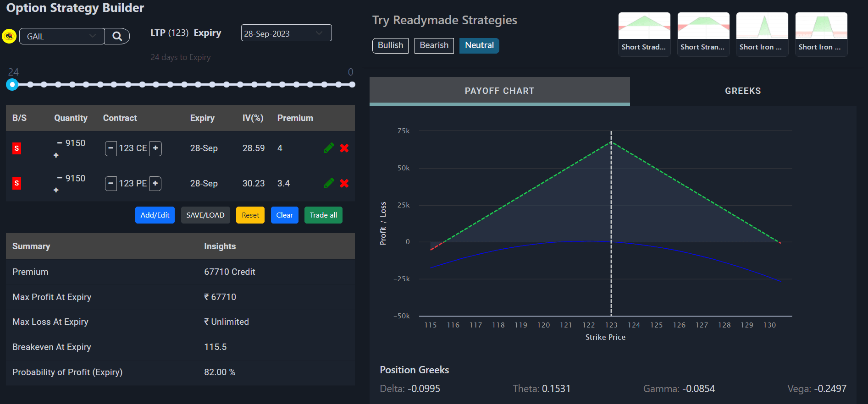868x404 pixels.
Task: Click the Probability of Profit value 82.00 %
Action: 220,372
